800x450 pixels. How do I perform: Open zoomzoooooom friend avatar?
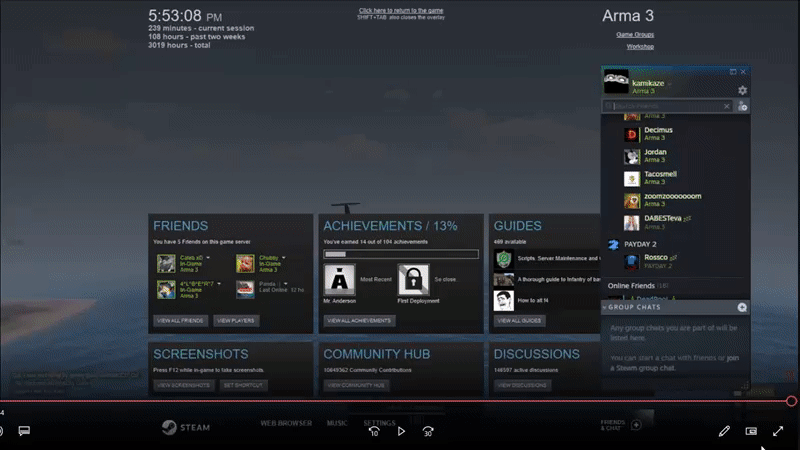point(632,200)
